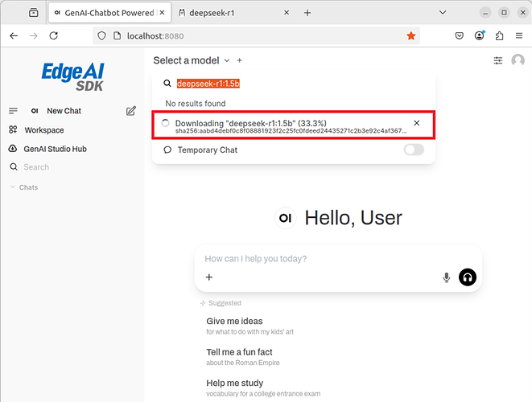
Task: Open the Firefox hamburger menu
Action: coord(519,35)
